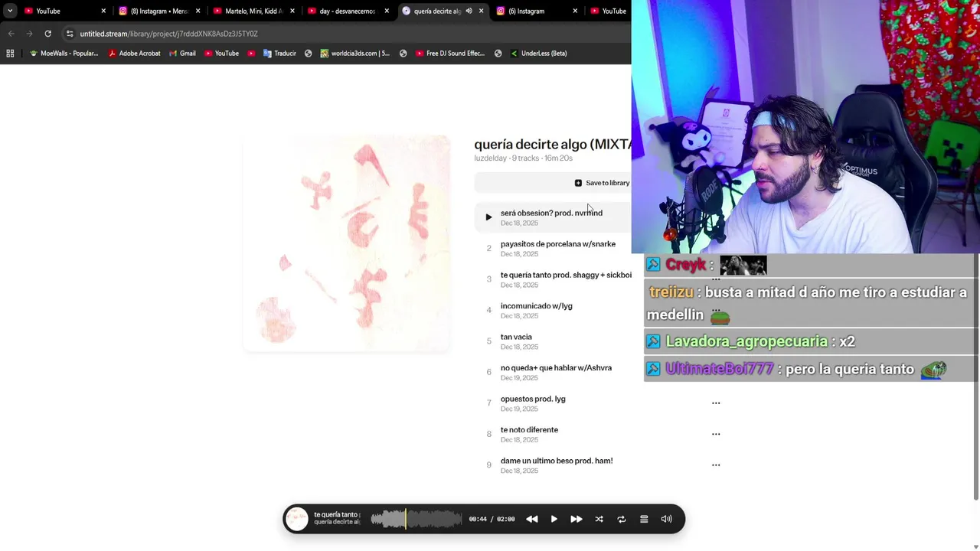Click the page's vertical scrollbar
980x551 pixels.
click(976, 378)
